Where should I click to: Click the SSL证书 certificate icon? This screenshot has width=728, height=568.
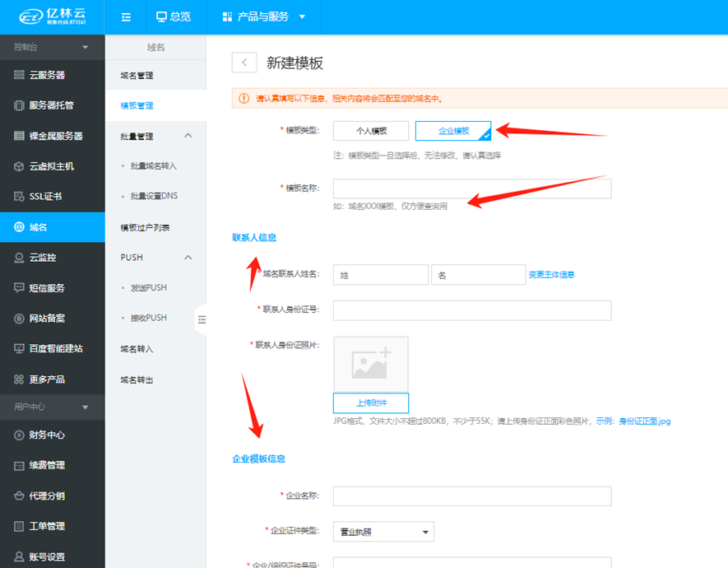click(x=19, y=196)
